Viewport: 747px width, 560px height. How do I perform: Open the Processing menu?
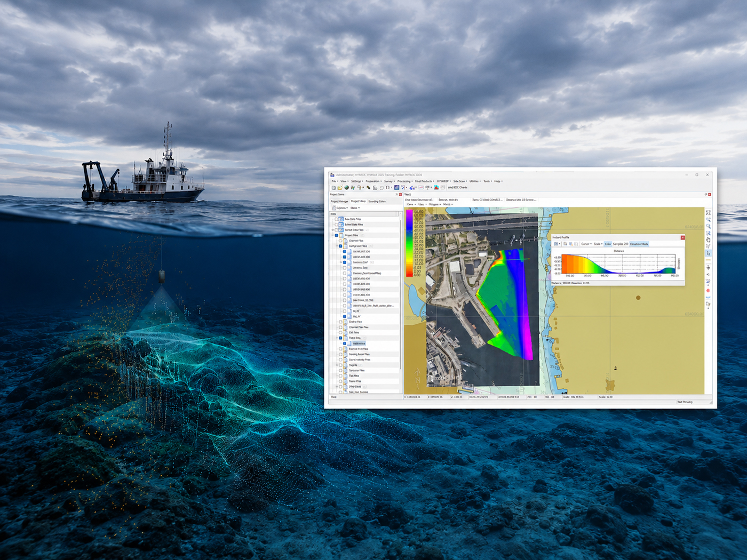coord(405,181)
